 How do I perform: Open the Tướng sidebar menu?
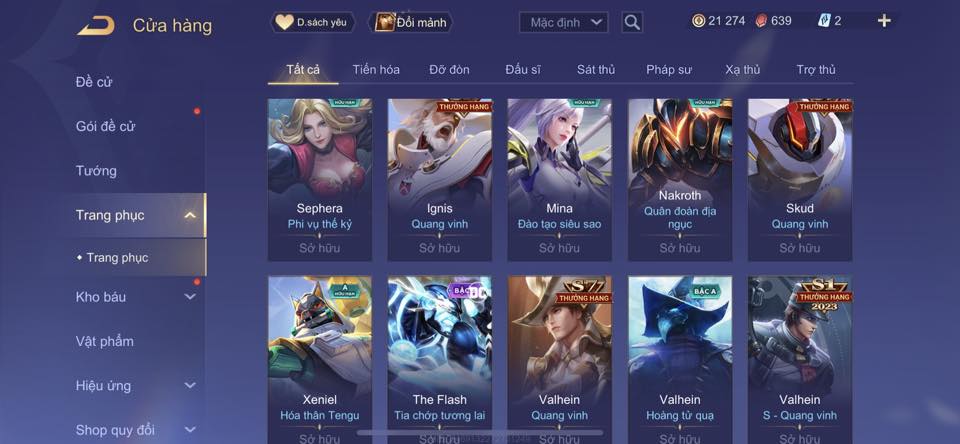pos(96,170)
